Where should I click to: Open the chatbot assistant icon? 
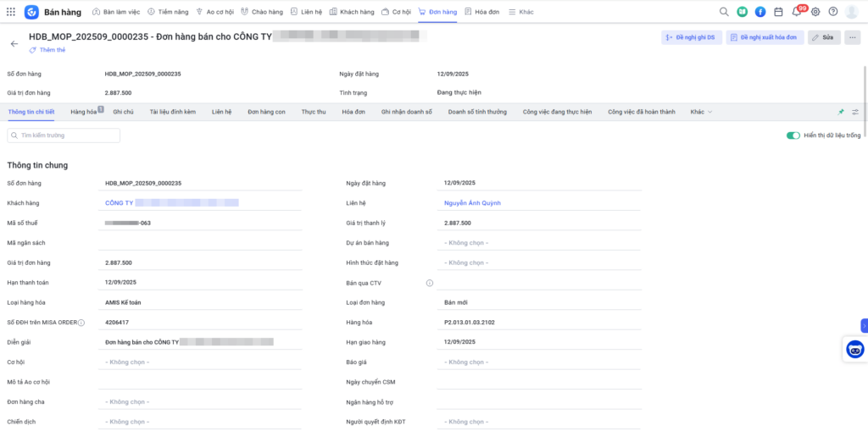pos(855,349)
